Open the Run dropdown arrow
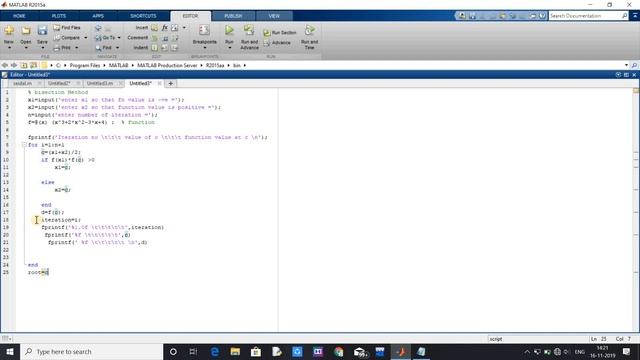Screen dimensions: 640x360 (229, 48)
